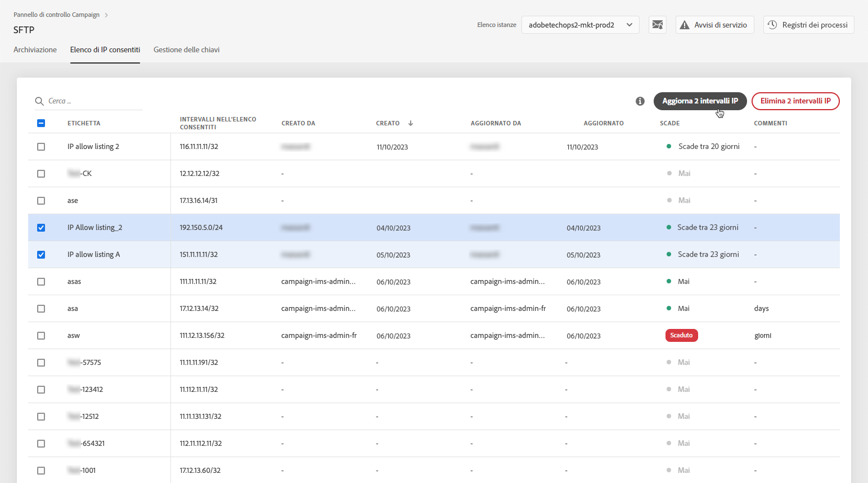Click the breadcrumb chevron after Campaign

(106, 15)
